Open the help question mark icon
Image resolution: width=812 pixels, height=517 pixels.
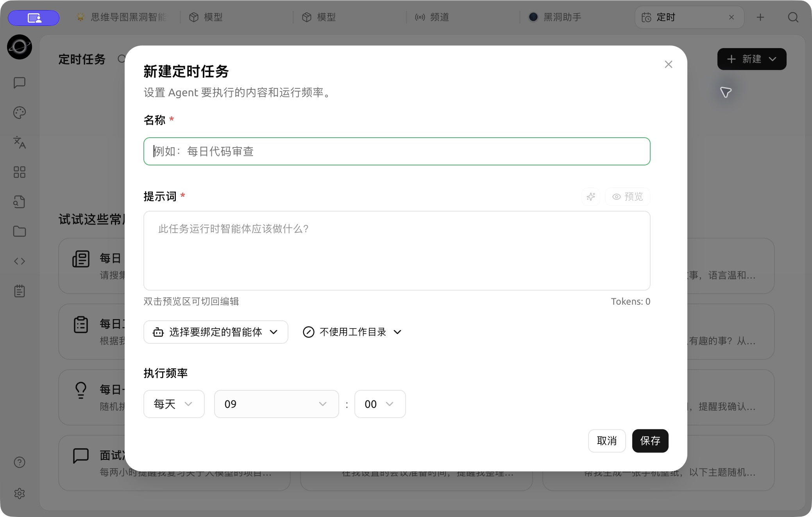coord(20,462)
